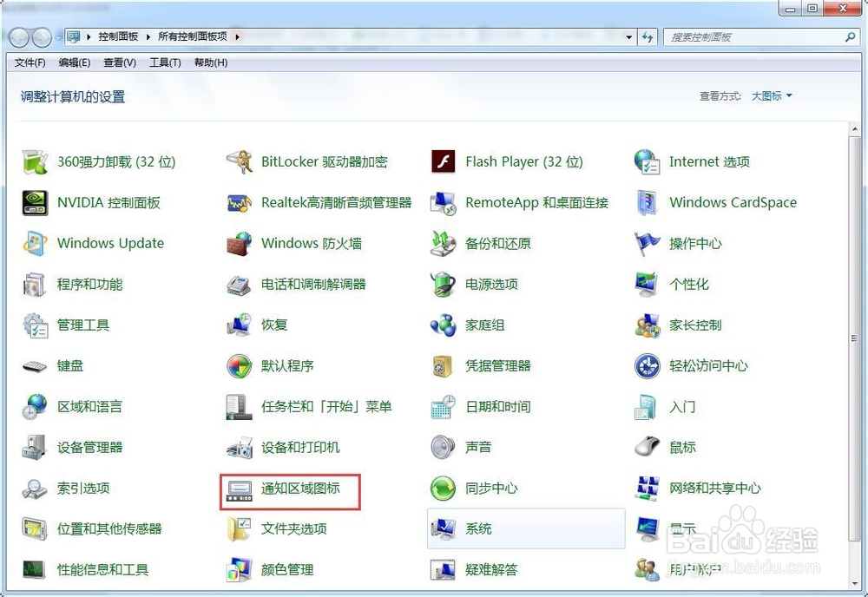Expand the arrow before 控制面板 breadcrumb
The width and height of the screenshot is (868, 597).
tap(89, 36)
